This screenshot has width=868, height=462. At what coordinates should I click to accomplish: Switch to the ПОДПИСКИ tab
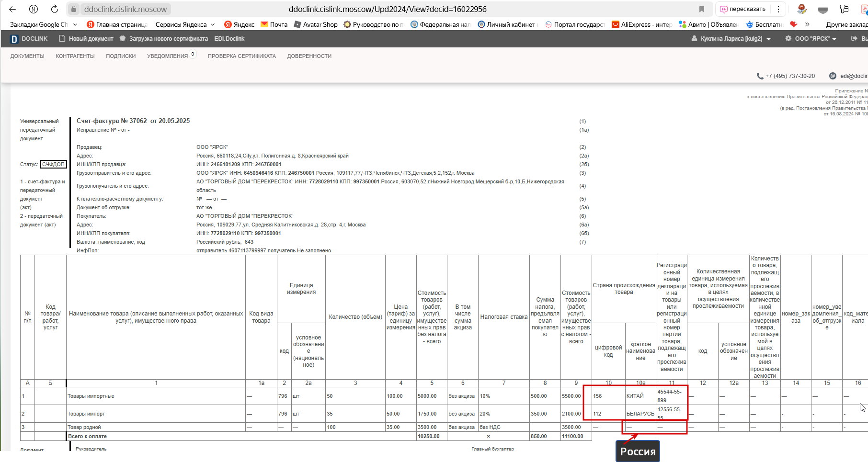[x=121, y=56]
